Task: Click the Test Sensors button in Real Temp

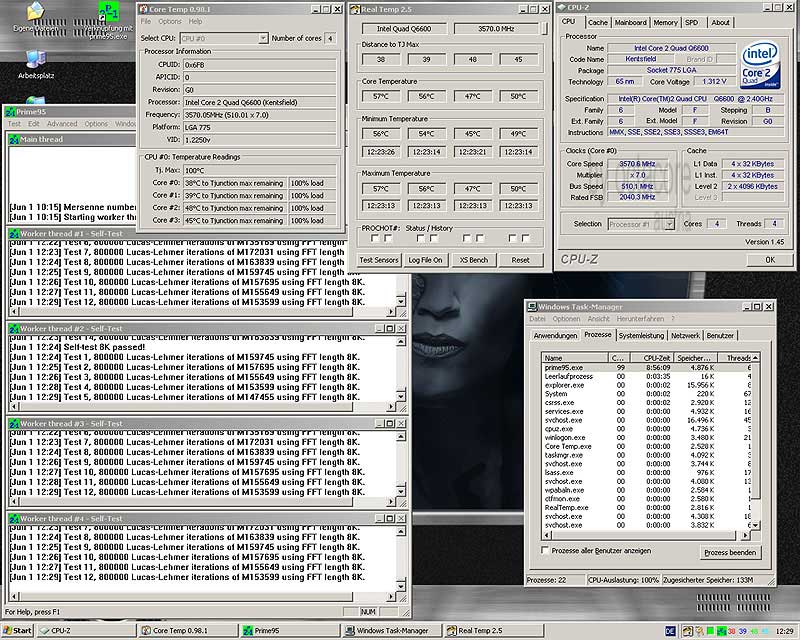Action: 379,260
